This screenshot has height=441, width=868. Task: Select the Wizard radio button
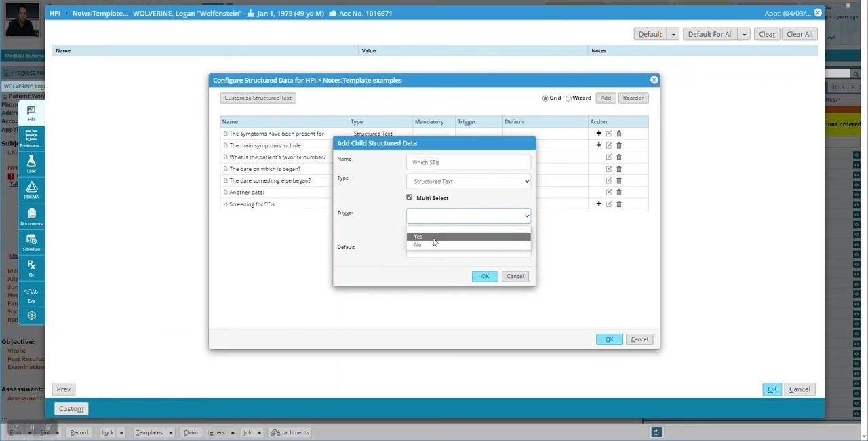[x=568, y=98]
